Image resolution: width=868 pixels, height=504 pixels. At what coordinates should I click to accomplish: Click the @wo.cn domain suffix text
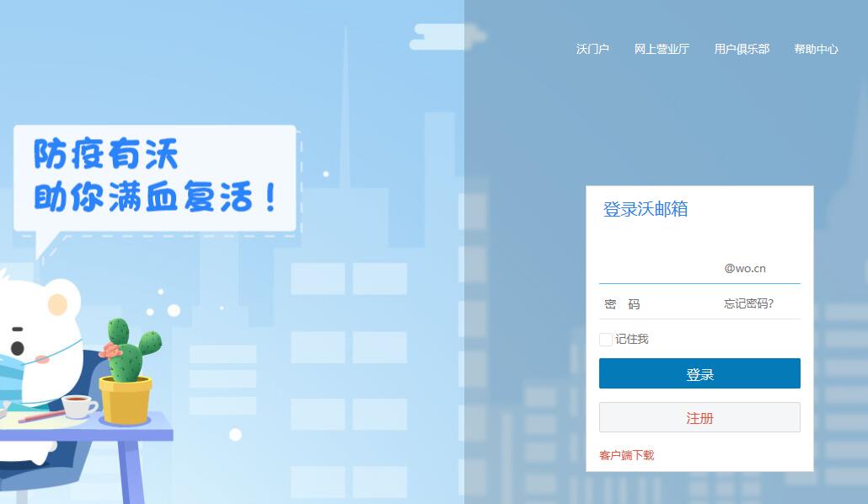click(x=745, y=269)
